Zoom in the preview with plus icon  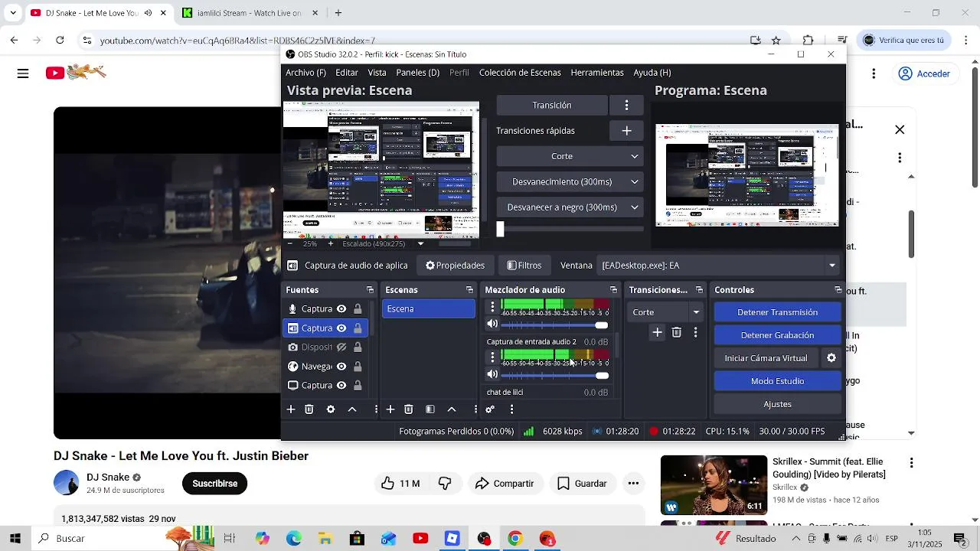pos(330,243)
